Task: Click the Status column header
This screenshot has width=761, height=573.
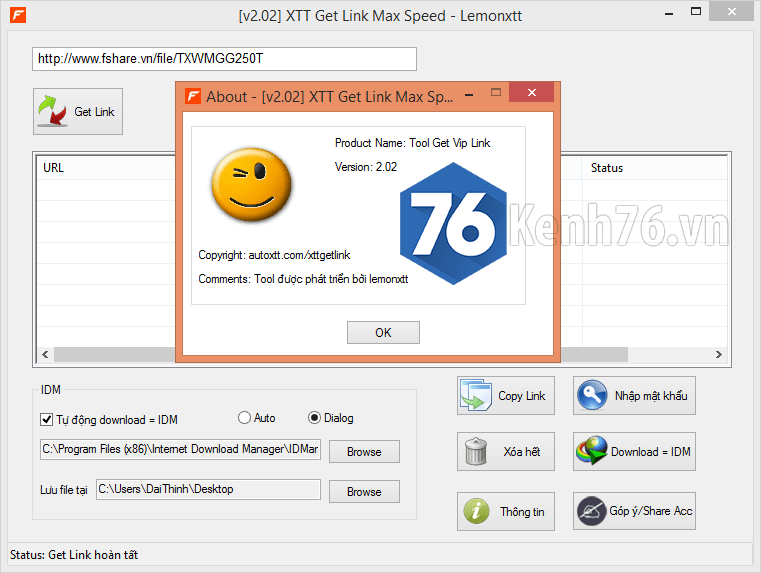Action: [x=654, y=168]
